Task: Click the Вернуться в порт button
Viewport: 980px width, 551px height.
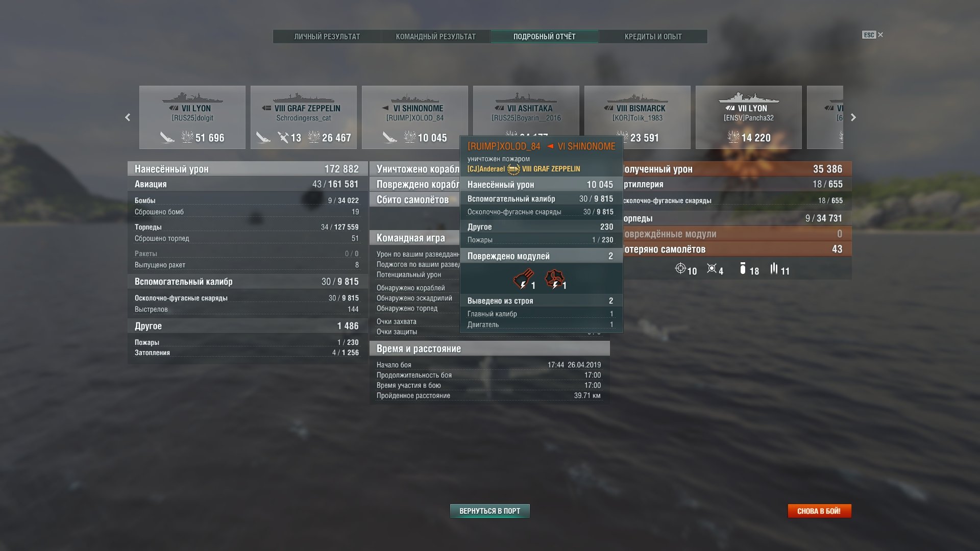Action: (x=490, y=511)
